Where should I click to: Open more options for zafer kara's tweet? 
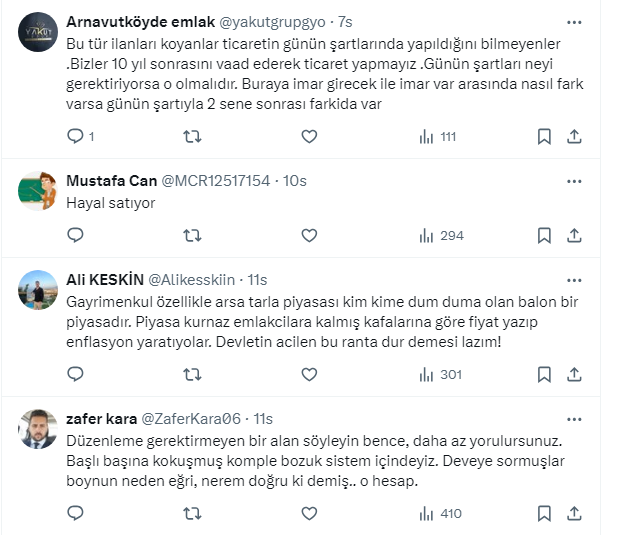(573, 418)
